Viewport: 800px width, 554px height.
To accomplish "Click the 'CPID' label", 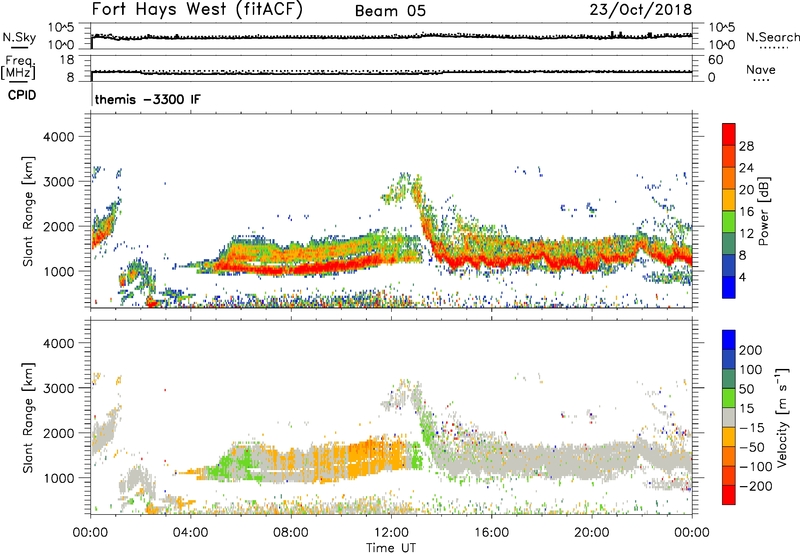I will click(x=22, y=95).
